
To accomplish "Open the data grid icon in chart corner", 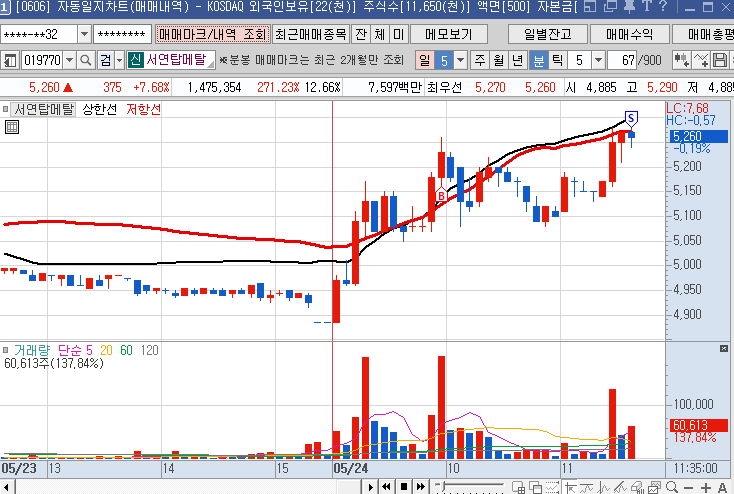I will tap(11, 127).
